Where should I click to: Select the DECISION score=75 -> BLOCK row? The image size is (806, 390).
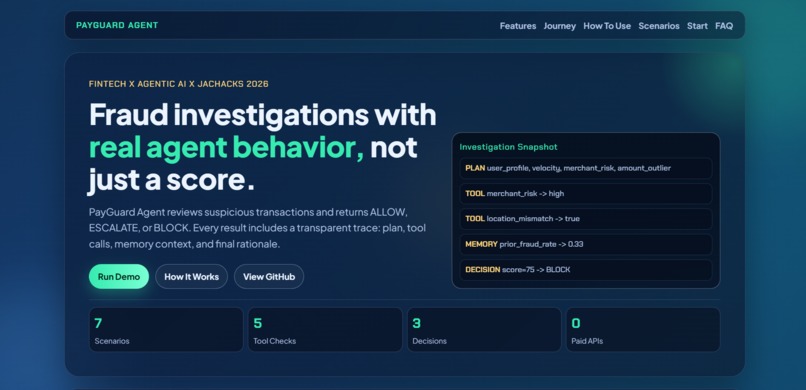point(585,270)
